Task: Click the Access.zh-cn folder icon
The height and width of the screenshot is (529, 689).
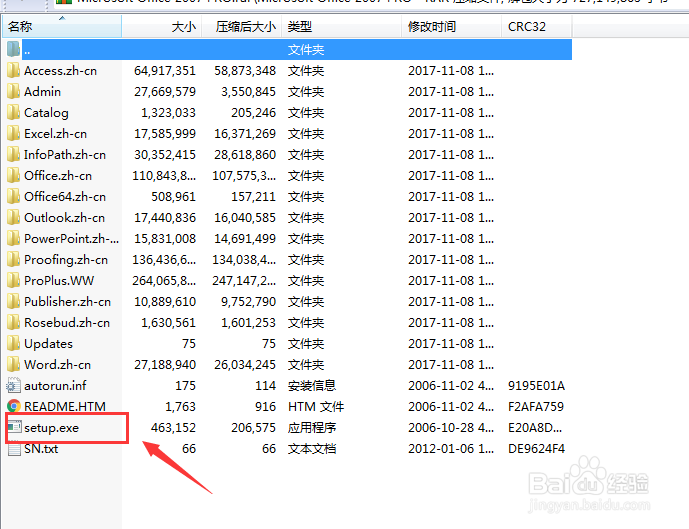Action: point(14,70)
